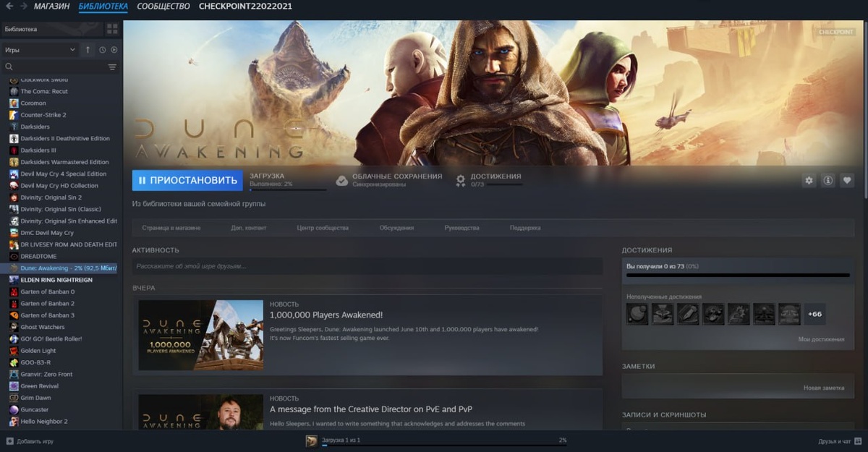Open the 1,000,000 Players Awakened thumbnail
Viewport: 868px width, 452px height.
[x=200, y=335]
